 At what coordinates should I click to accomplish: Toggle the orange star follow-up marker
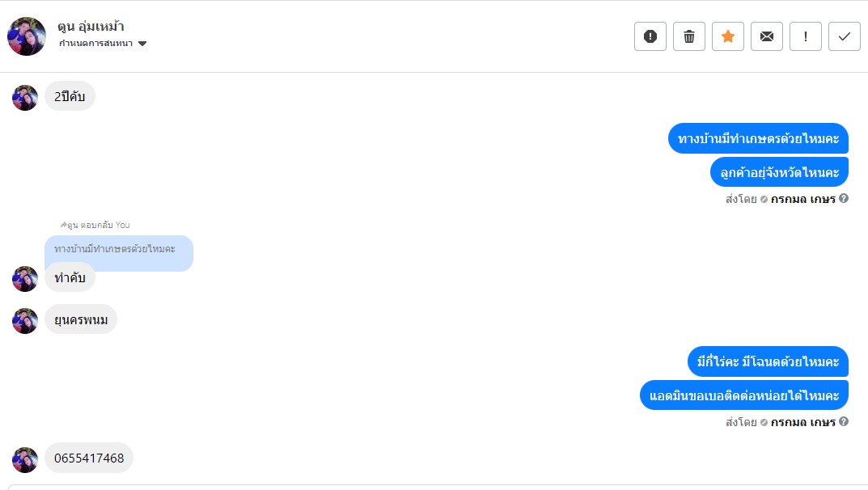click(x=728, y=36)
